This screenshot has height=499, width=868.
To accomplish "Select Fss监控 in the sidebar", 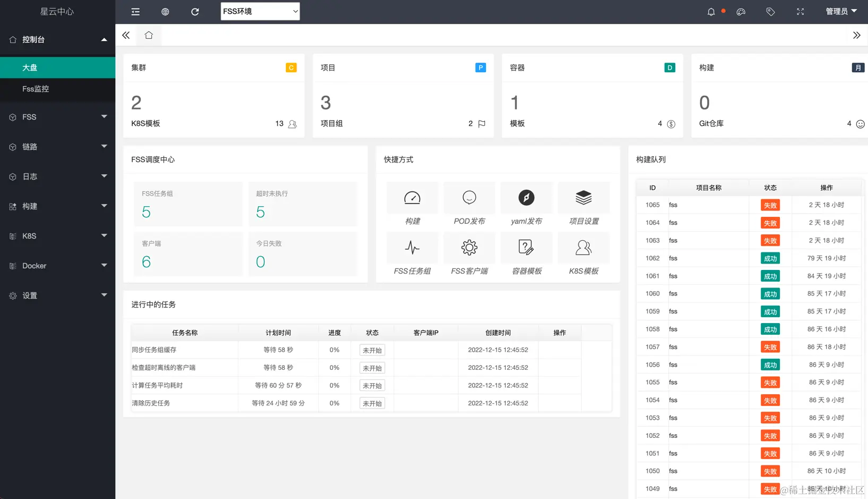I will coord(57,89).
